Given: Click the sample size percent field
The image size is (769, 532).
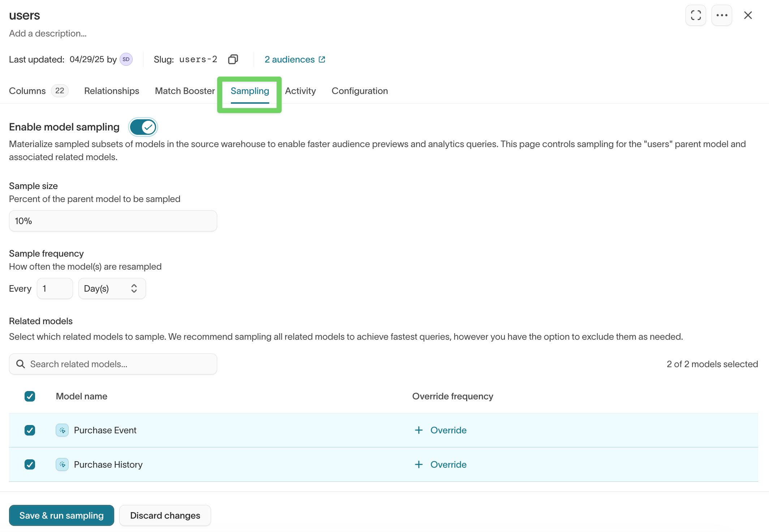Looking at the screenshot, I should [x=113, y=221].
